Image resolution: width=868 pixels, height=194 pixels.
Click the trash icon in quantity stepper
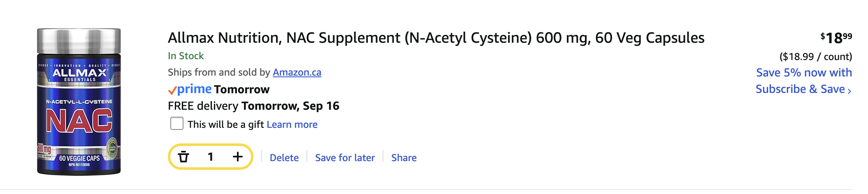[183, 157]
